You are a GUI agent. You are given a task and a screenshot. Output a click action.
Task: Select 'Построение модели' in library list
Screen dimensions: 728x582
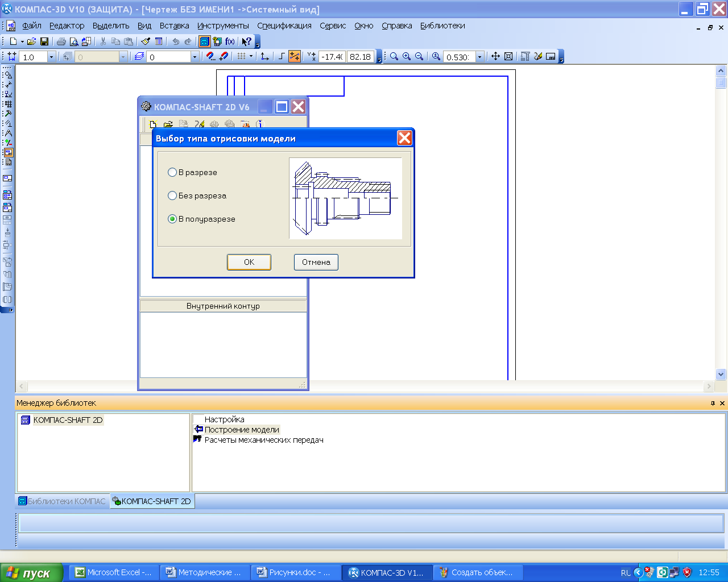[242, 430]
